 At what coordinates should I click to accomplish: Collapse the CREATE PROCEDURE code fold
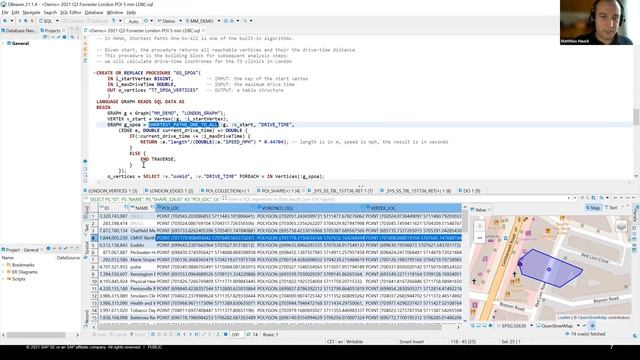pos(94,73)
